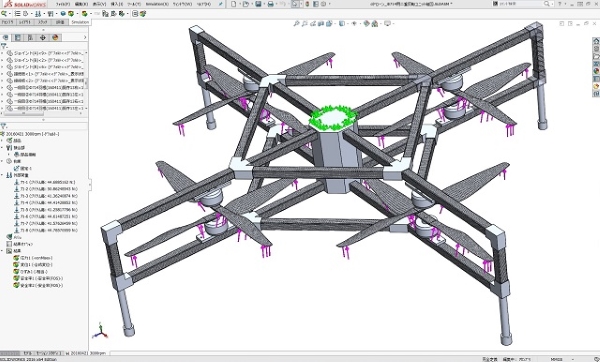Select the force item valued 50.86 N
This screenshot has width=600, height=362.
[46, 189]
